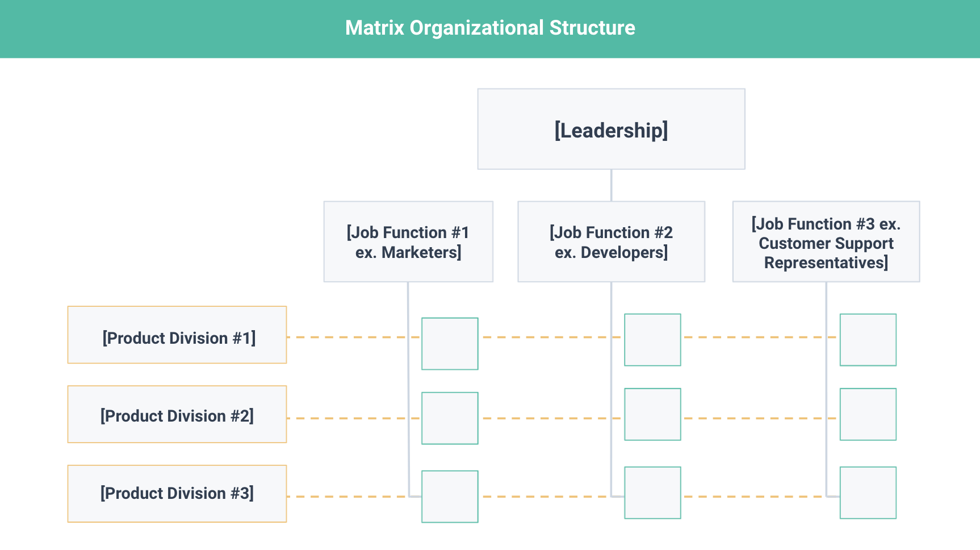Click dashed line between Division #1 and Marketers cell
The height and width of the screenshot is (550, 980).
tap(354, 337)
